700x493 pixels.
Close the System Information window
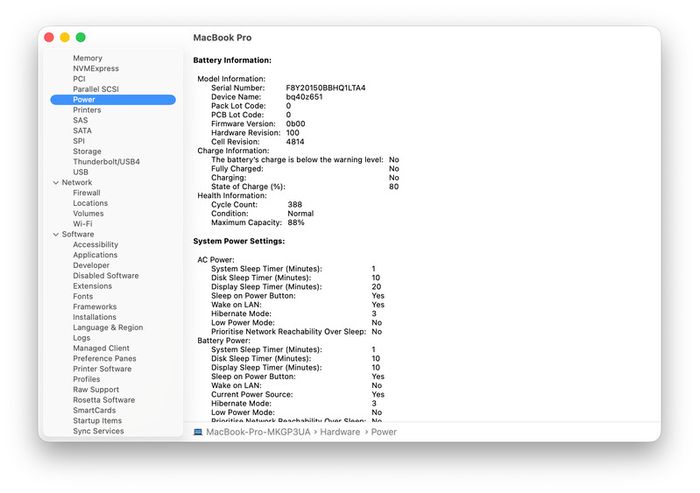[49, 38]
